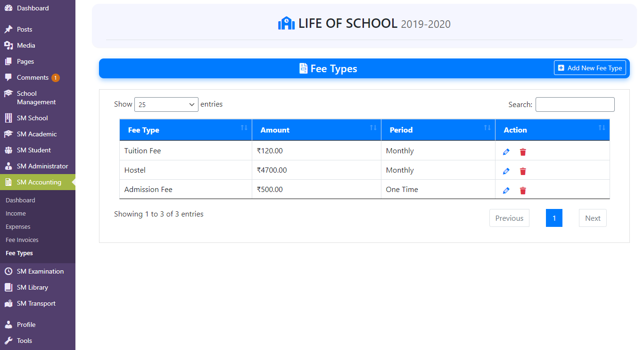The image size is (644, 350).
Task: Click the Tools wrench icon
Action: [8, 341]
